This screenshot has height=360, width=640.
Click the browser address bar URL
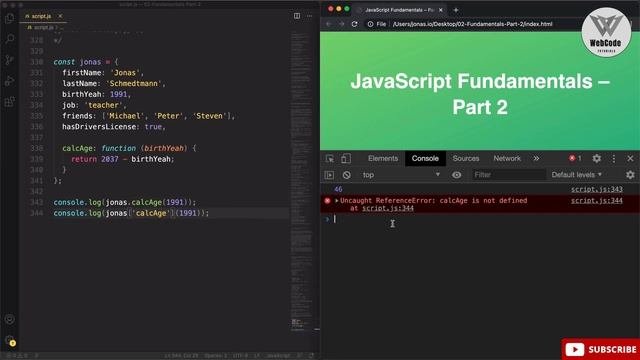472,24
